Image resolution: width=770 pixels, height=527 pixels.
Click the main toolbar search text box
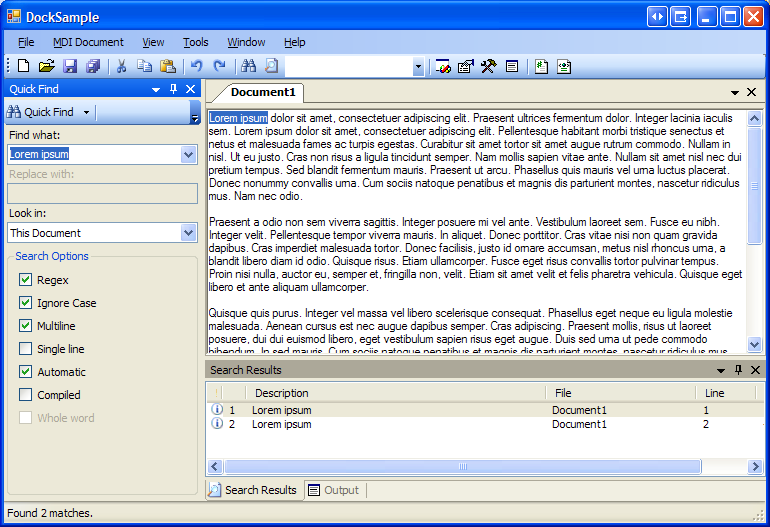(349, 66)
